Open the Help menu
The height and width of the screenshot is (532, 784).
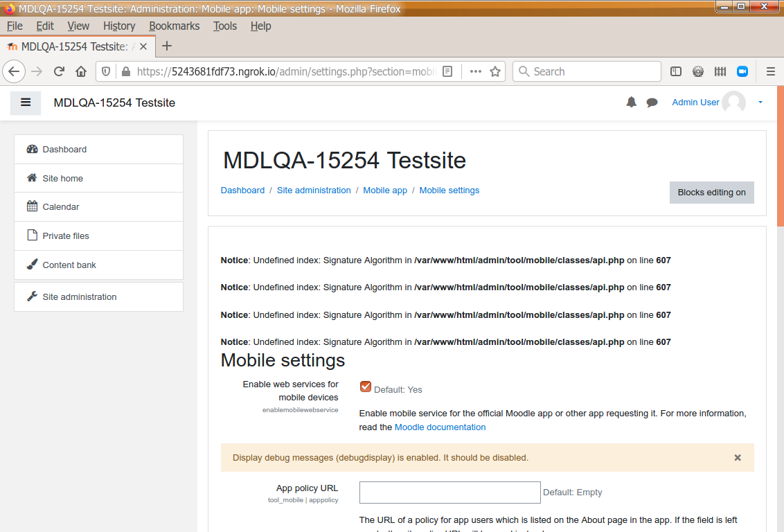coord(260,26)
